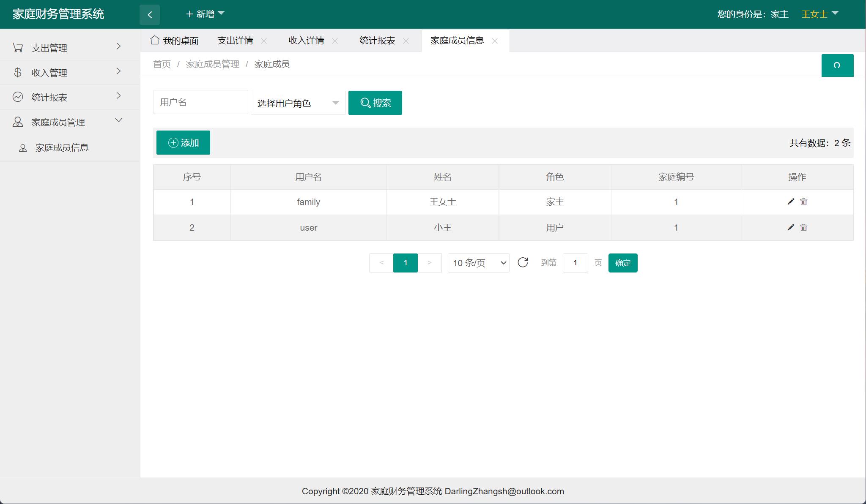Click the 首页 breadcrumb link
This screenshot has height=504, width=866.
(162, 64)
